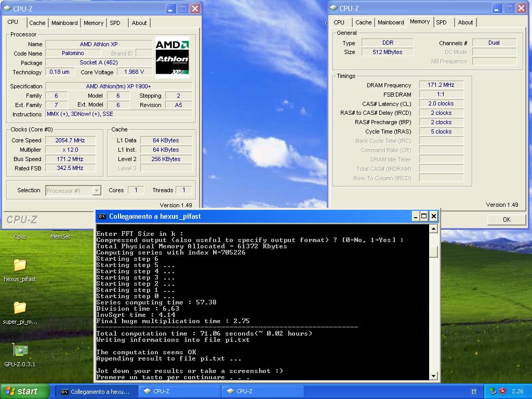Click the Channels # field Dual
The height and width of the screenshot is (399, 532).
coord(494,43)
